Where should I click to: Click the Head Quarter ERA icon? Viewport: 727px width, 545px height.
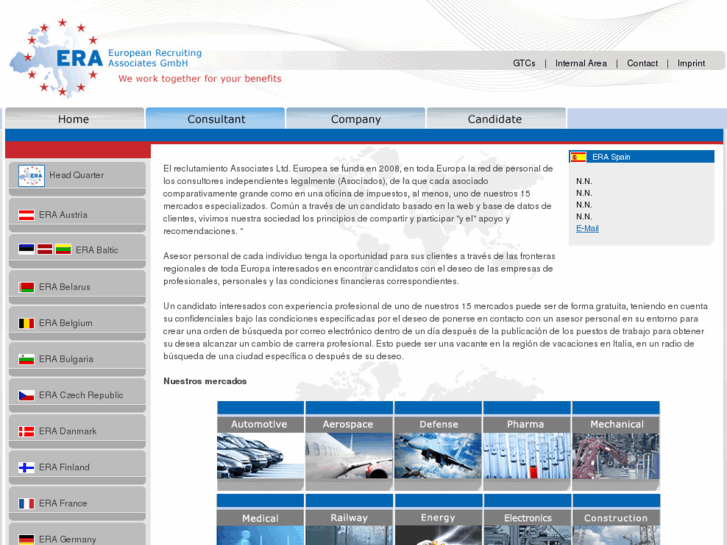(32, 176)
